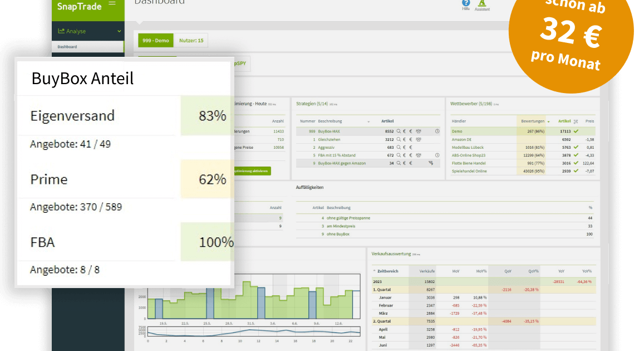Click the checkmark in ABS-Online Shop23 row
The image size is (644, 351).
tap(576, 155)
